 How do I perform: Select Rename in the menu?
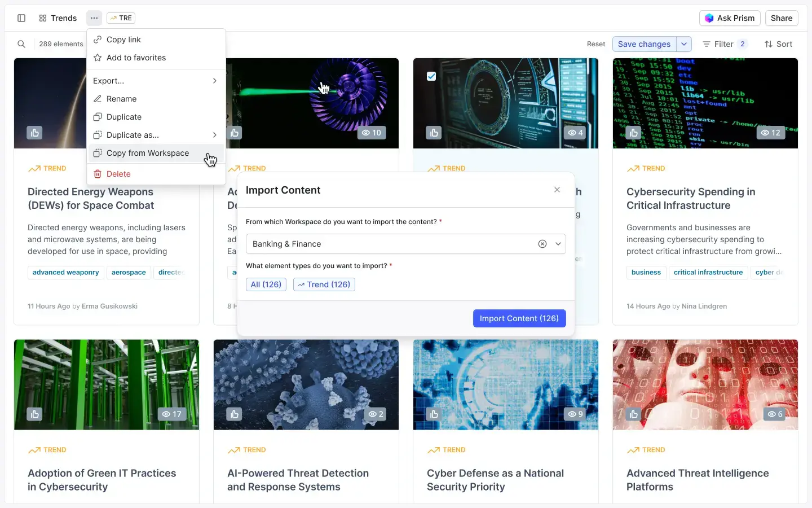coord(156,99)
